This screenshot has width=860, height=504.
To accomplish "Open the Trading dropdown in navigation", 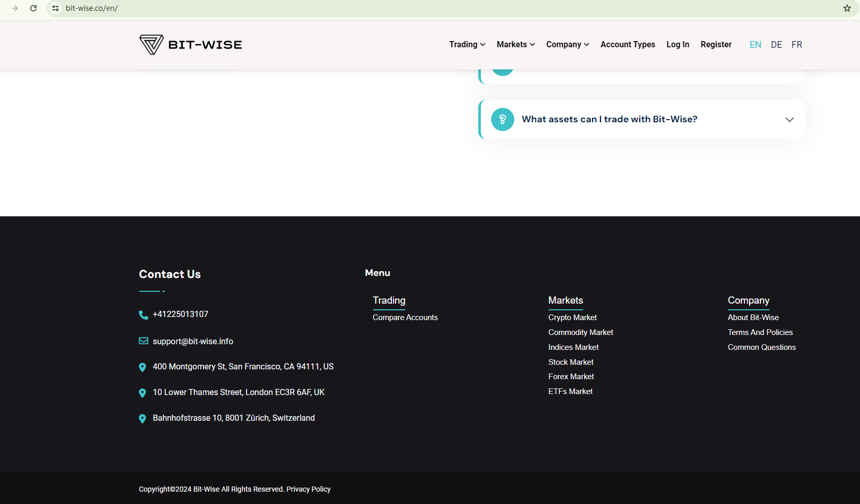I will tap(467, 45).
